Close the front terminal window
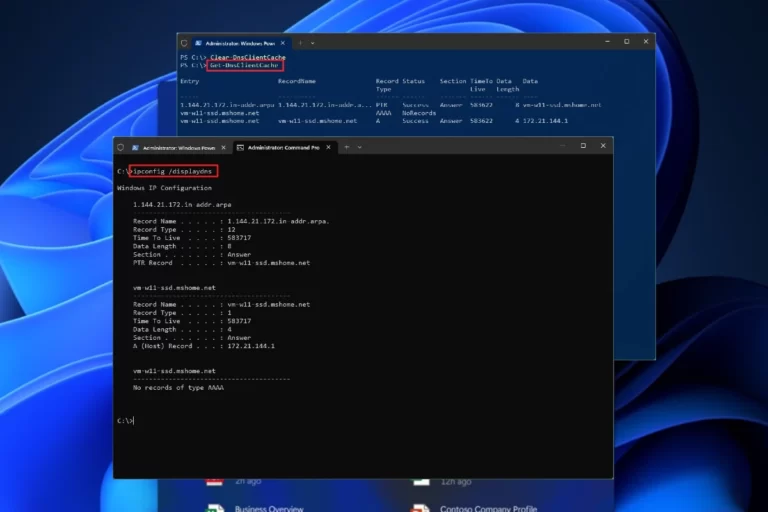768x512 pixels. click(x=603, y=146)
